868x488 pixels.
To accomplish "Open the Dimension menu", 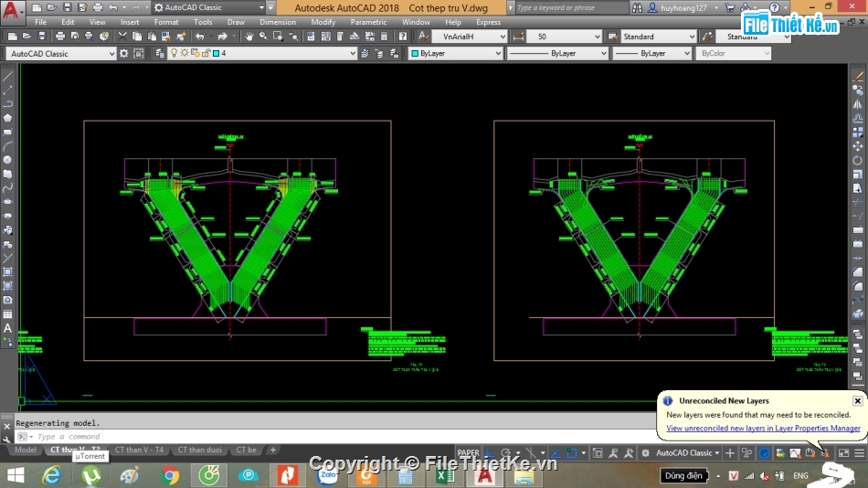I will click(x=278, y=22).
